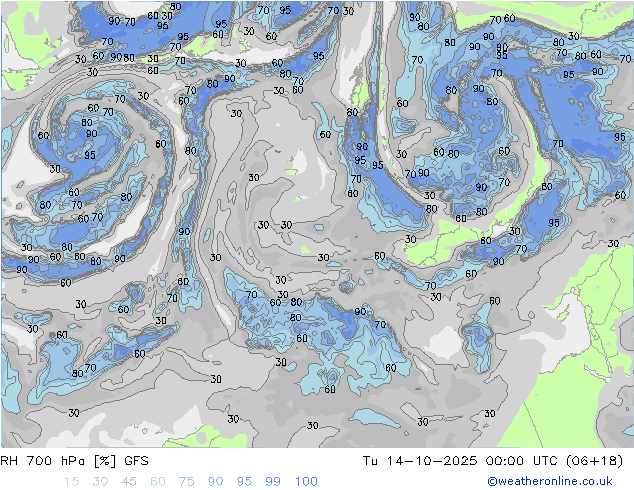
Task: Click the 'Tu 14-10-2025 00:00 UTC (06+18)' timestamp
Action: (x=493, y=461)
